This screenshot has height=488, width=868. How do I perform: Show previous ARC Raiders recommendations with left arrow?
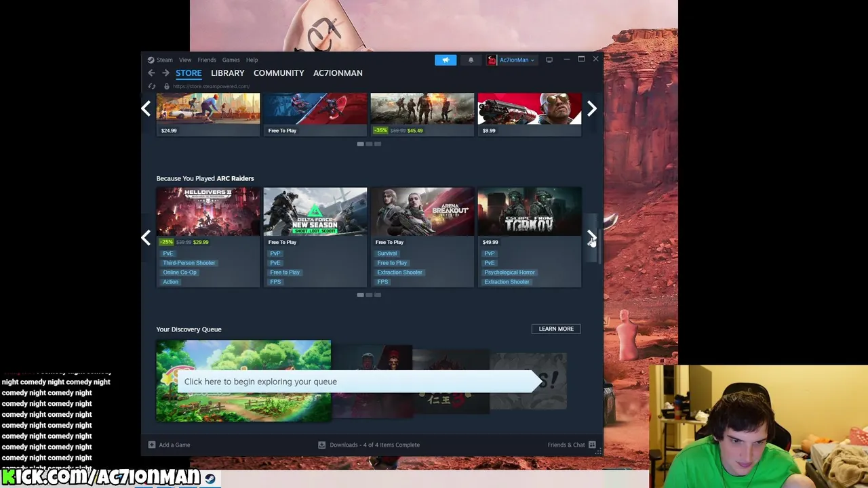pyautogui.click(x=146, y=237)
